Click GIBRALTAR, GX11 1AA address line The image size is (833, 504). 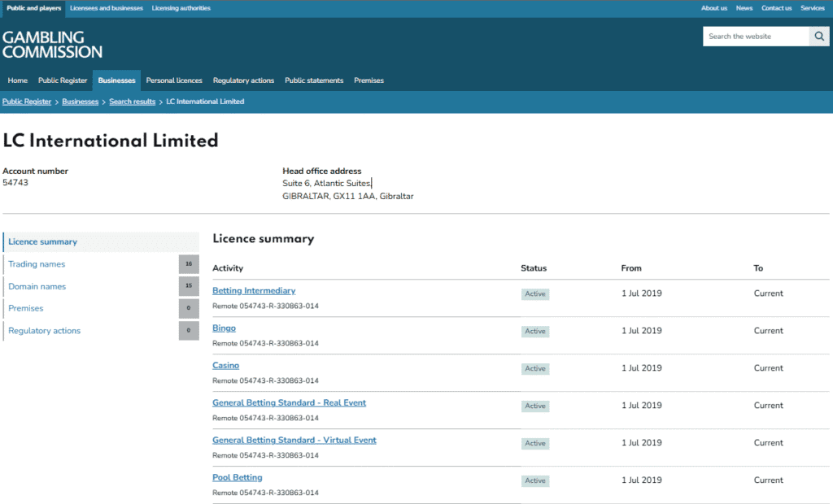(348, 196)
